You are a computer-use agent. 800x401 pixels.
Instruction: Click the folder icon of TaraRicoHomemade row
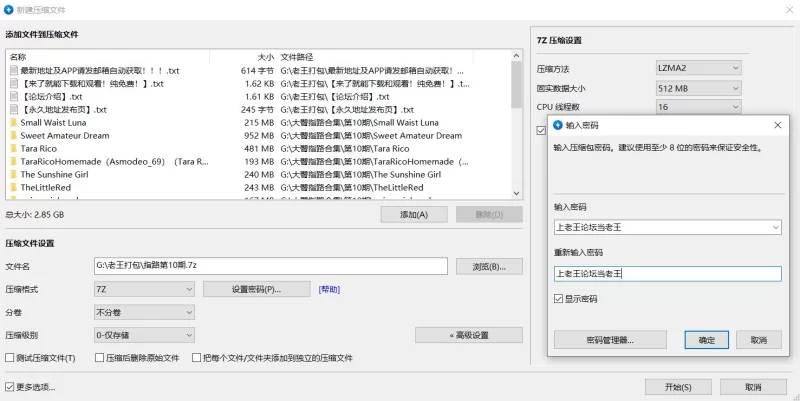pyautogui.click(x=13, y=161)
